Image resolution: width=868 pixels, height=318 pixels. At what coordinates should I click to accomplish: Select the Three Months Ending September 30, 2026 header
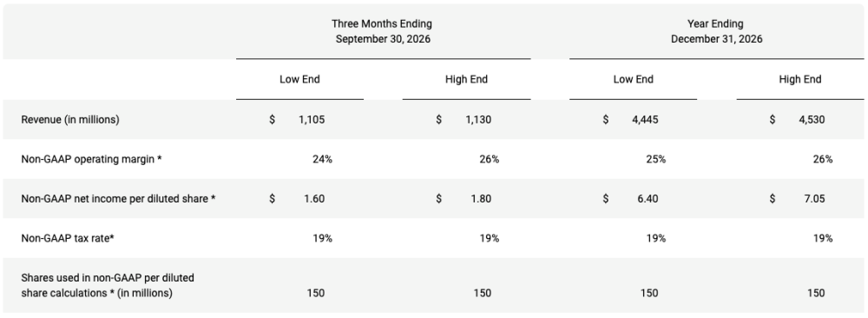click(x=383, y=31)
